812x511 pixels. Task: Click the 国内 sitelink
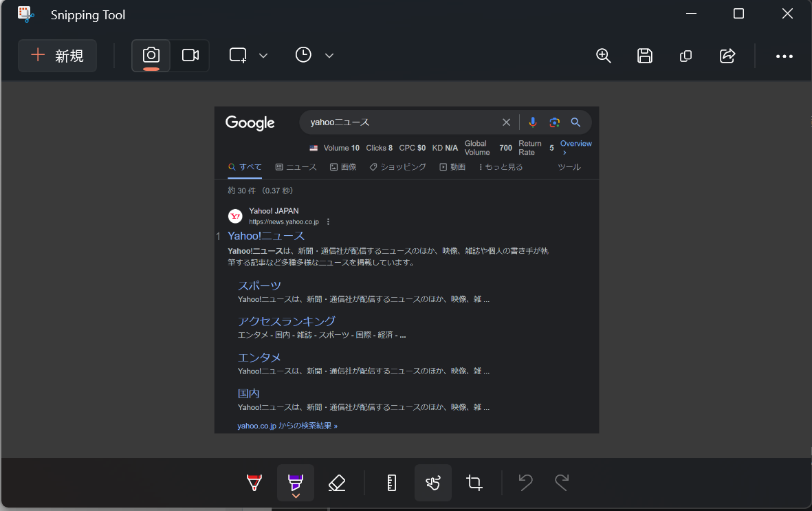click(249, 393)
